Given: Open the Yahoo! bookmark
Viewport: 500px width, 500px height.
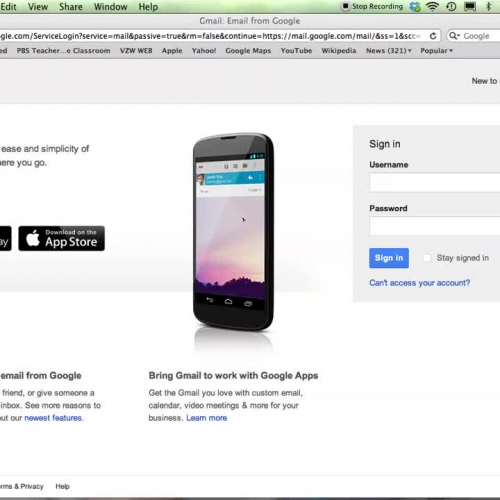Looking at the screenshot, I should [204, 51].
